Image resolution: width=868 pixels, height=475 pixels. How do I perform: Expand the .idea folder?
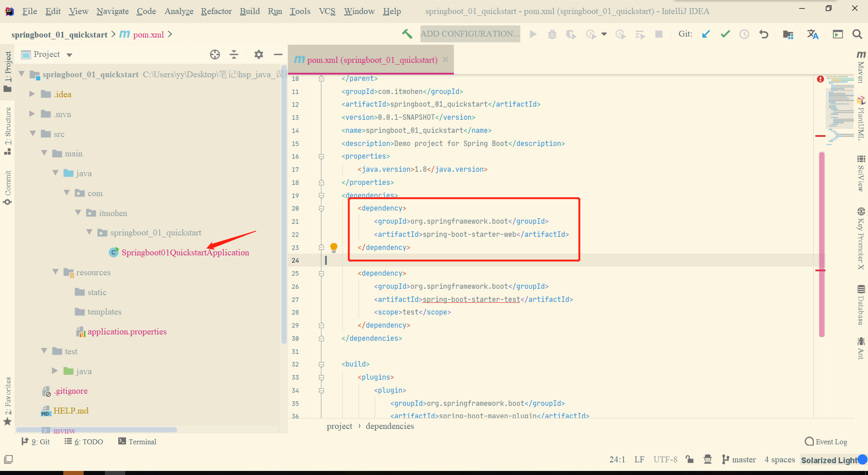point(32,94)
